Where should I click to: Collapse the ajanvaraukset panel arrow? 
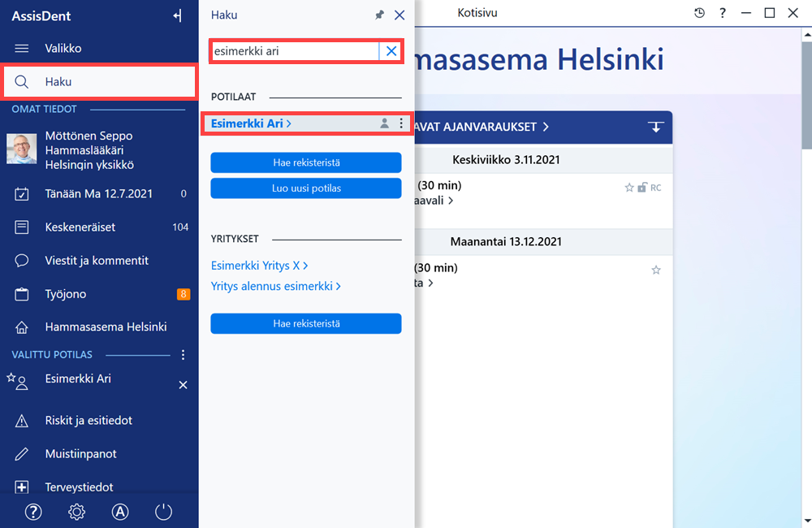click(655, 127)
